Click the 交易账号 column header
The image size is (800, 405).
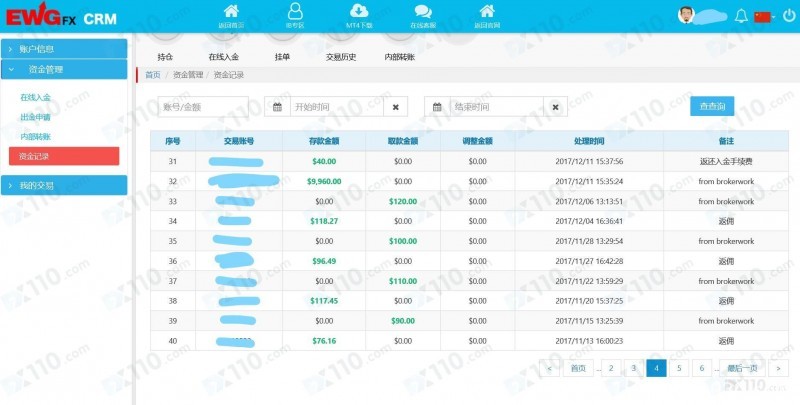click(239, 141)
